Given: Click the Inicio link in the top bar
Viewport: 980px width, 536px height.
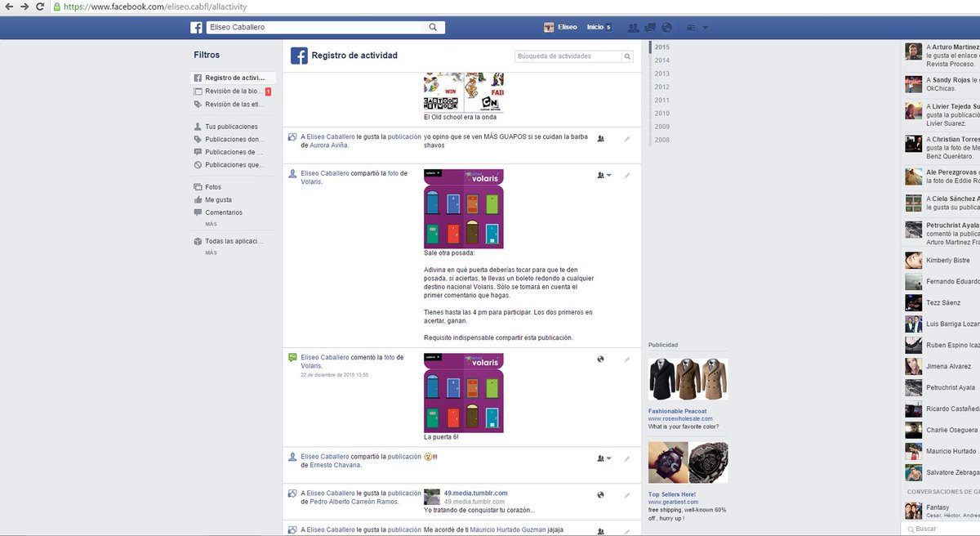Looking at the screenshot, I should 595,27.
